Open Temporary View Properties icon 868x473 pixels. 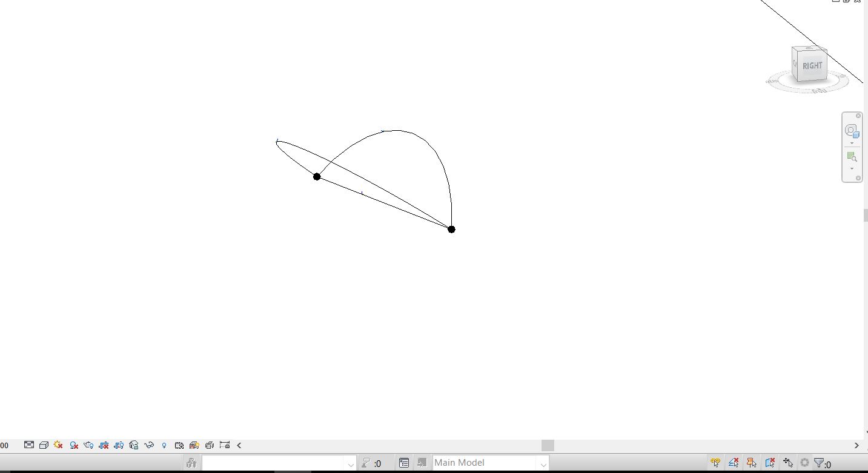coord(179,445)
